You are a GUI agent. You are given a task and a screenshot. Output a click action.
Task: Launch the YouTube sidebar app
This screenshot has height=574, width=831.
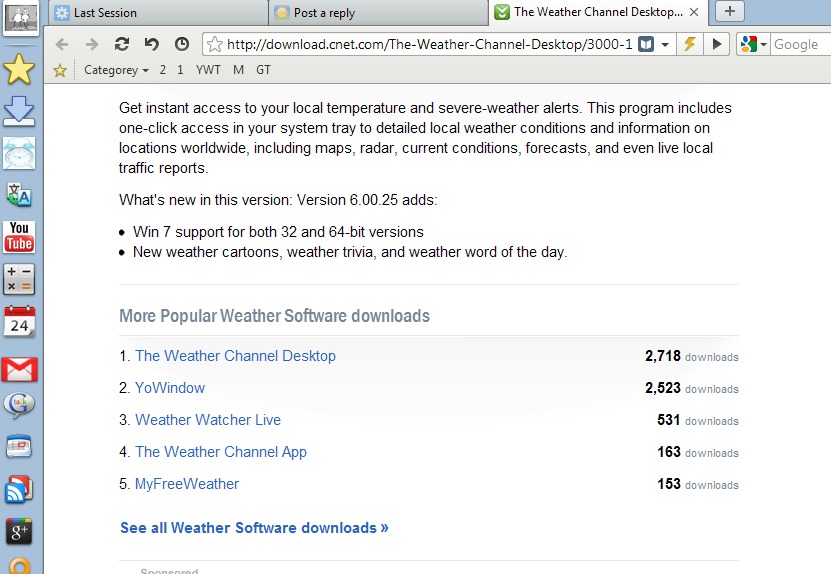click(19, 237)
